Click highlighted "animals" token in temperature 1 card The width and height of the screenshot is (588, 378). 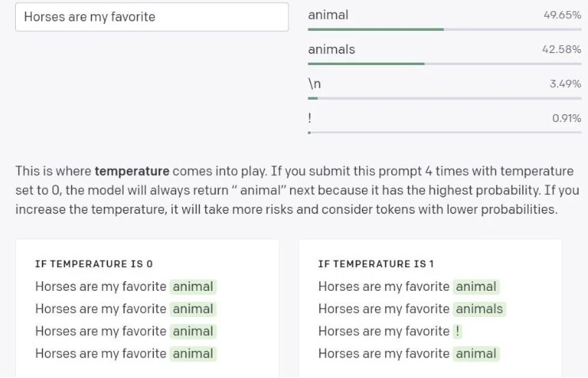(x=479, y=309)
